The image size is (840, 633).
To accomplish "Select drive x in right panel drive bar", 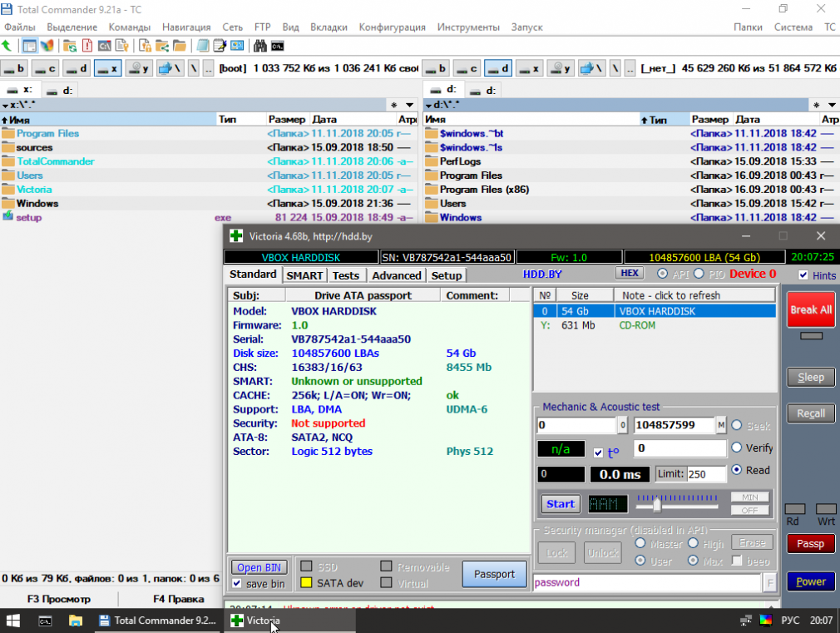I will [x=529, y=68].
